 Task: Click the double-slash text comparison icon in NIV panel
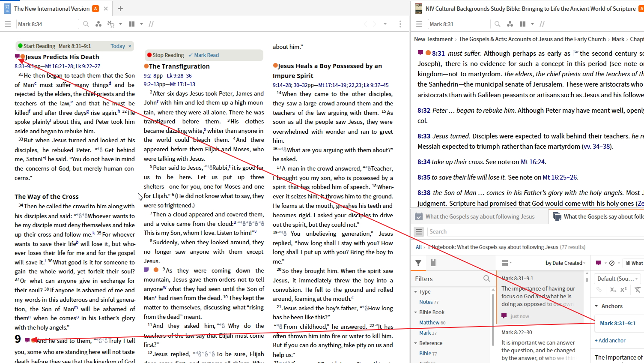pyautogui.click(x=151, y=24)
